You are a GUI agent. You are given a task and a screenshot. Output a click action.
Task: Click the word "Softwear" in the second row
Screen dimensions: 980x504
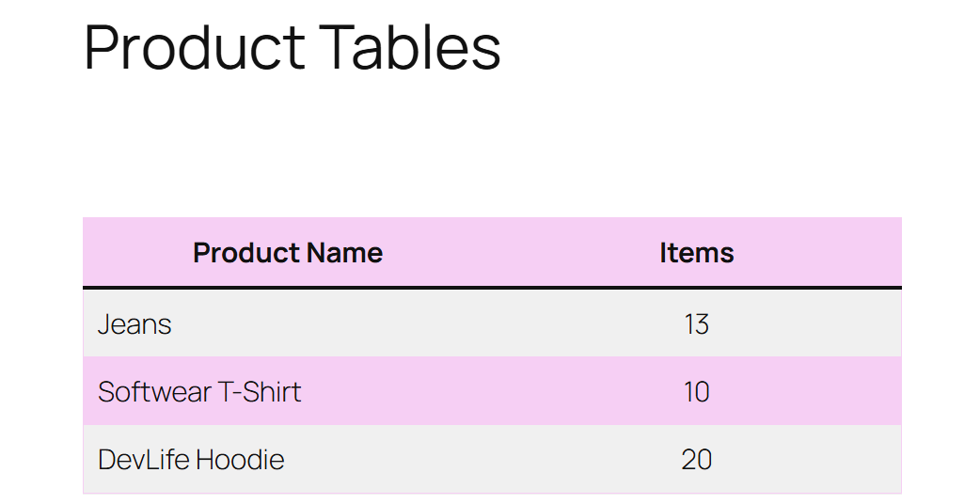point(155,392)
